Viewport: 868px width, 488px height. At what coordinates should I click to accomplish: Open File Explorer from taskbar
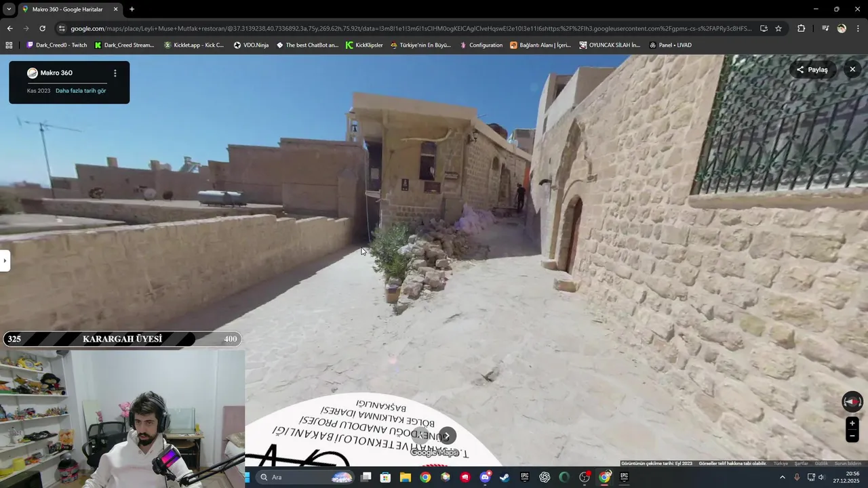pos(406,477)
